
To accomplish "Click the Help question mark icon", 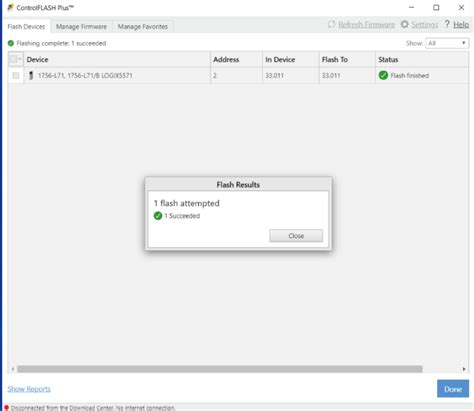I will (447, 24).
